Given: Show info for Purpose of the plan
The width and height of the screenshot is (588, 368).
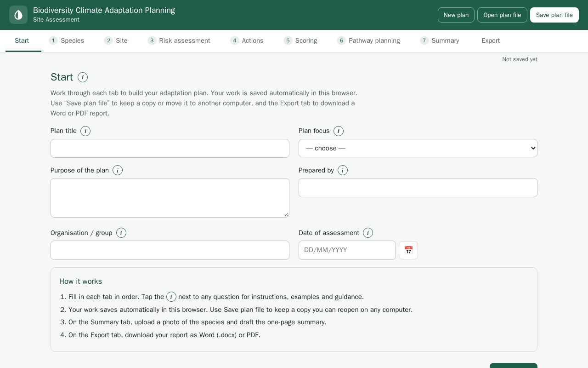Looking at the screenshot, I should (118, 170).
